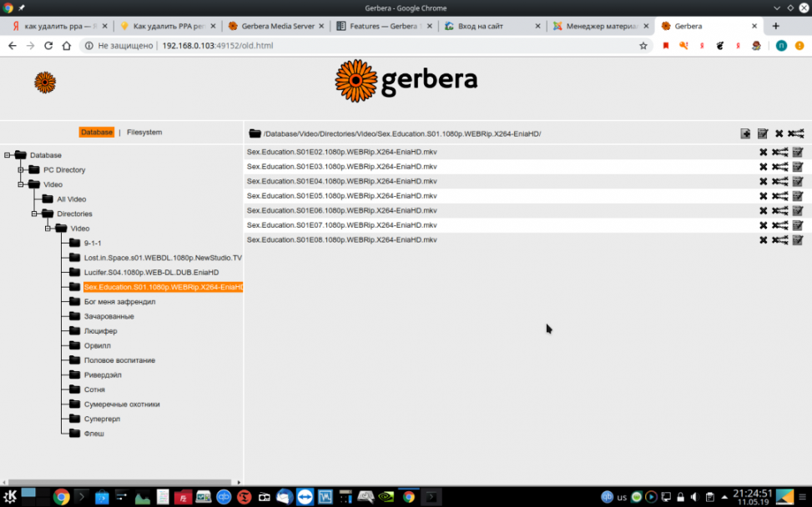Collapse the Directories tree node
Screen dimensions: 812x507
(x=34, y=213)
